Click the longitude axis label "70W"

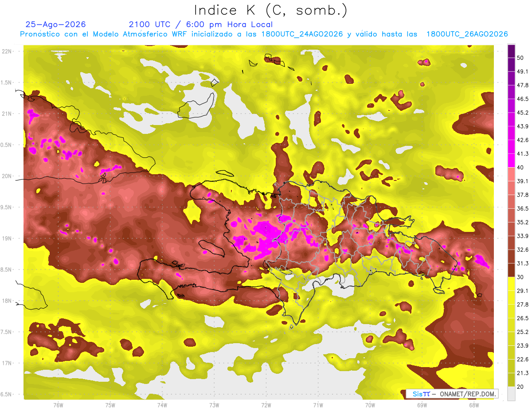click(370, 406)
